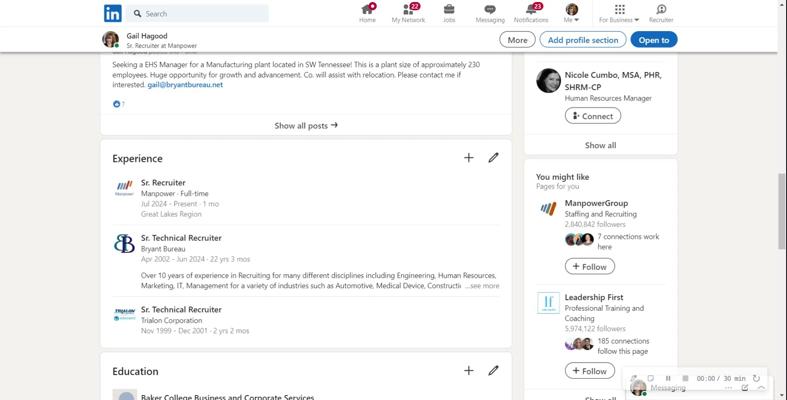Image resolution: width=787 pixels, height=400 pixels.
Task: Open the Notifications bell icon
Action: click(x=531, y=14)
